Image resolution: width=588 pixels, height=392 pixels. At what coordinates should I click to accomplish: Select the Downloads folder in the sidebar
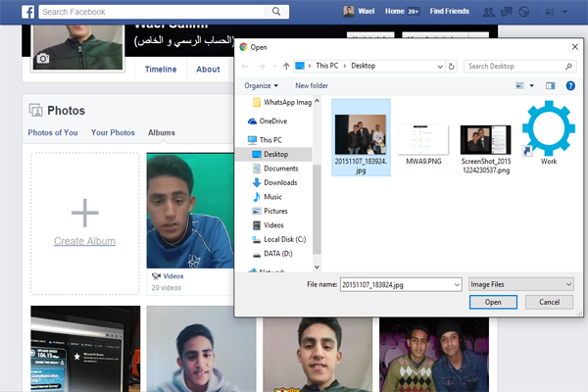click(x=279, y=182)
